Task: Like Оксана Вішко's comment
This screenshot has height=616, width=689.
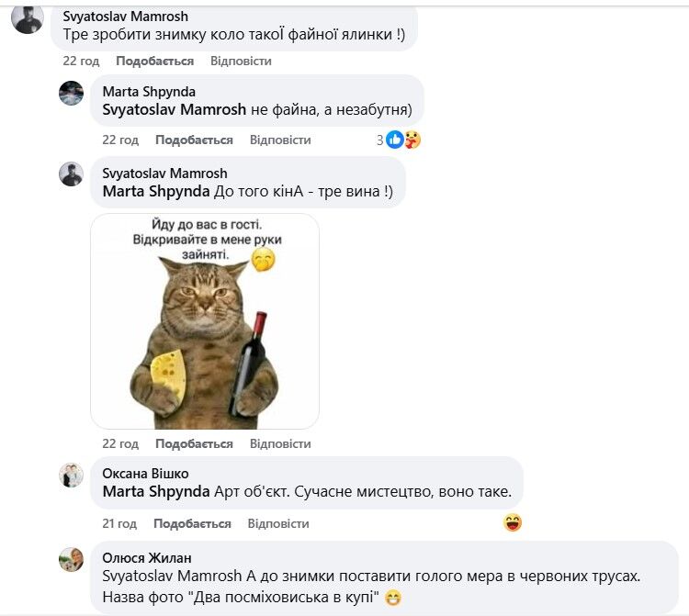Action: point(192,523)
